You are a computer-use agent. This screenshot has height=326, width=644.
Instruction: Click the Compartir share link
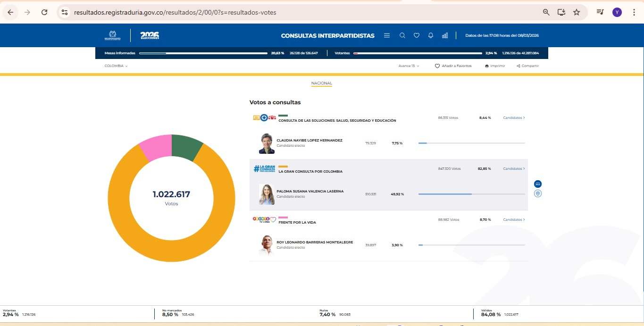[527, 66]
